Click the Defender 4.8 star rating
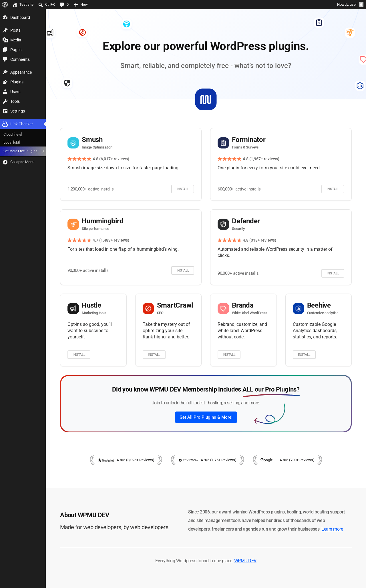Viewport: 366px width, 588px height. (x=247, y=240)
